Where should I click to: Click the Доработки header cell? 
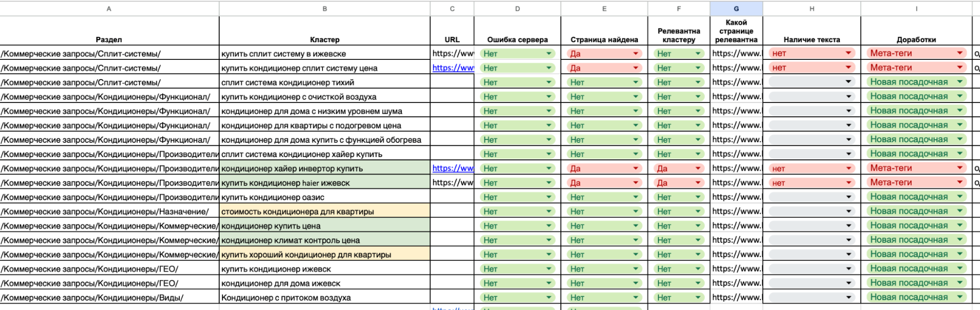coord(916,31)
